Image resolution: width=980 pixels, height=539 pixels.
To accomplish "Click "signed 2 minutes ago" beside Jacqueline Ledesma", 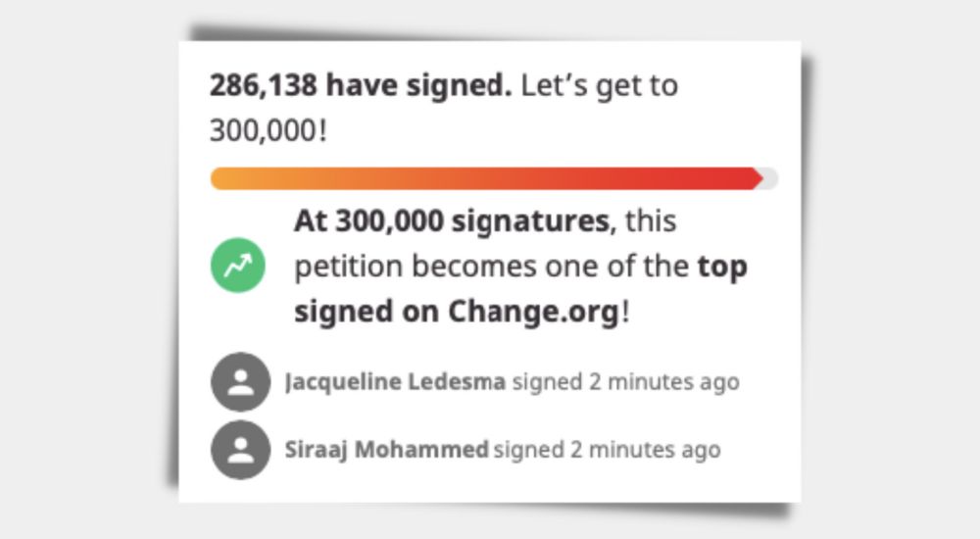I will [625, 381].
